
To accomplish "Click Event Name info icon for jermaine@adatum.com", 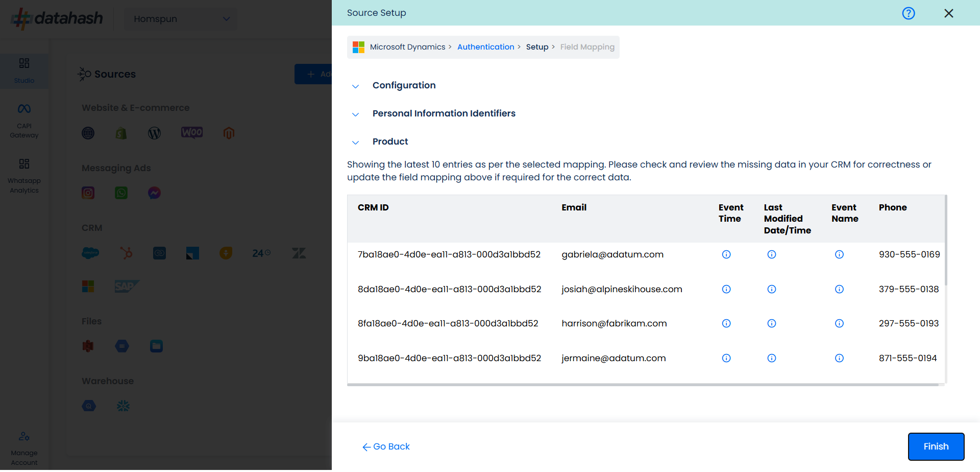I will 839,358.
